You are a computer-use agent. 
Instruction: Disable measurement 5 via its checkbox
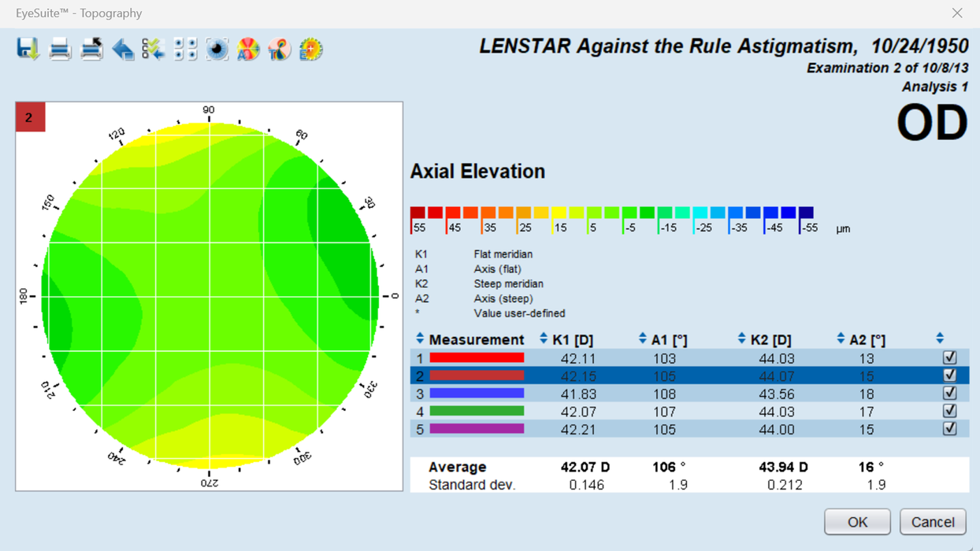pos(949,429)
